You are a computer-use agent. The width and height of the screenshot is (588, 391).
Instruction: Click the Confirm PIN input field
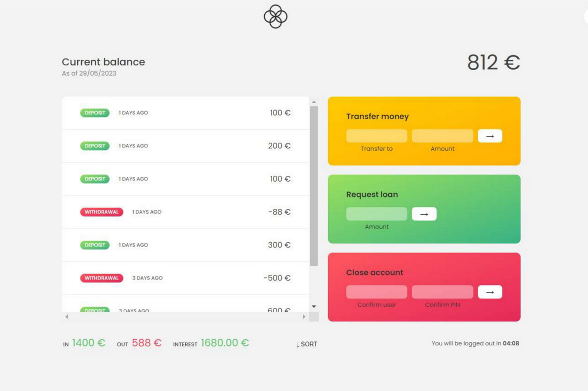coord(442,291)
